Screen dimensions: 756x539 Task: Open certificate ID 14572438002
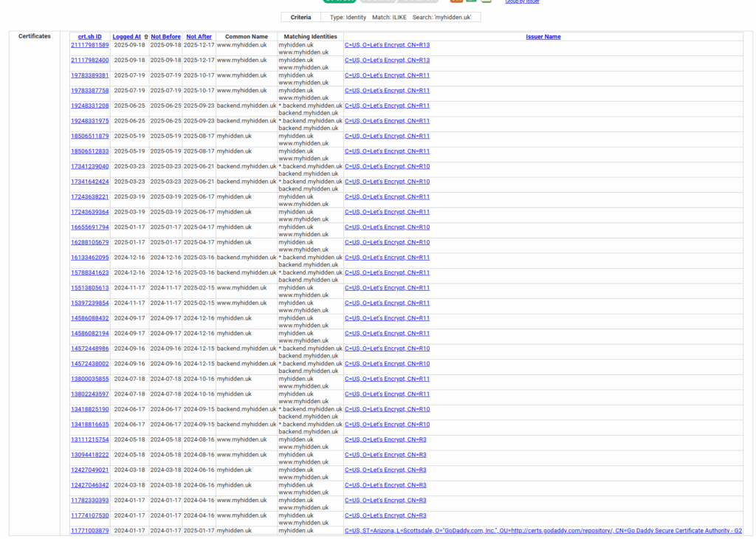click(89, 364)
